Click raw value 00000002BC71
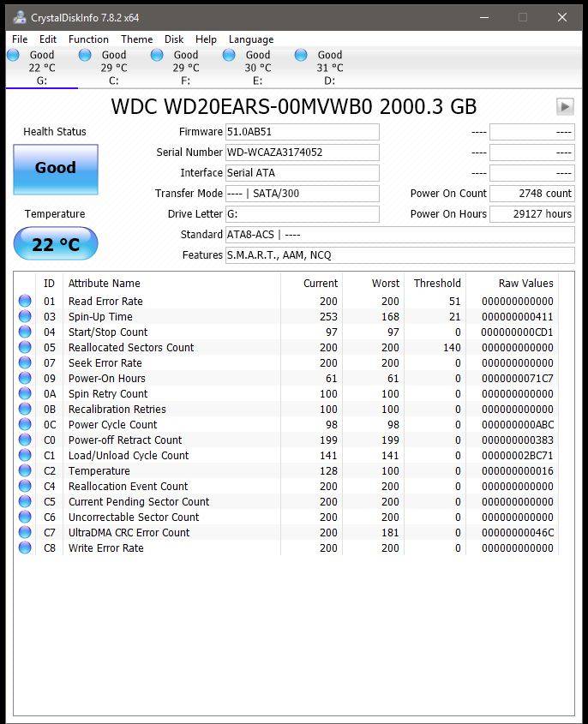 coord(518,455)
